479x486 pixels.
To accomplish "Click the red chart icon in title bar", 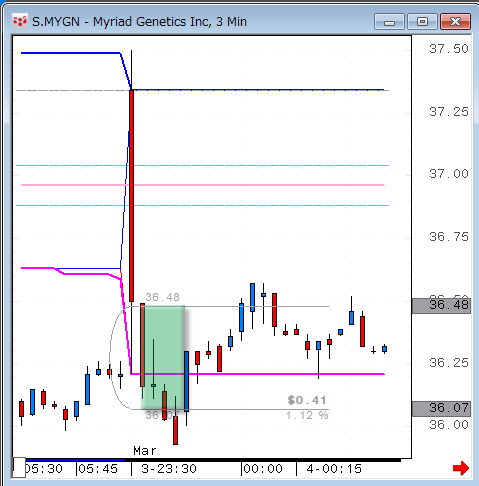I will click(20, 22).
